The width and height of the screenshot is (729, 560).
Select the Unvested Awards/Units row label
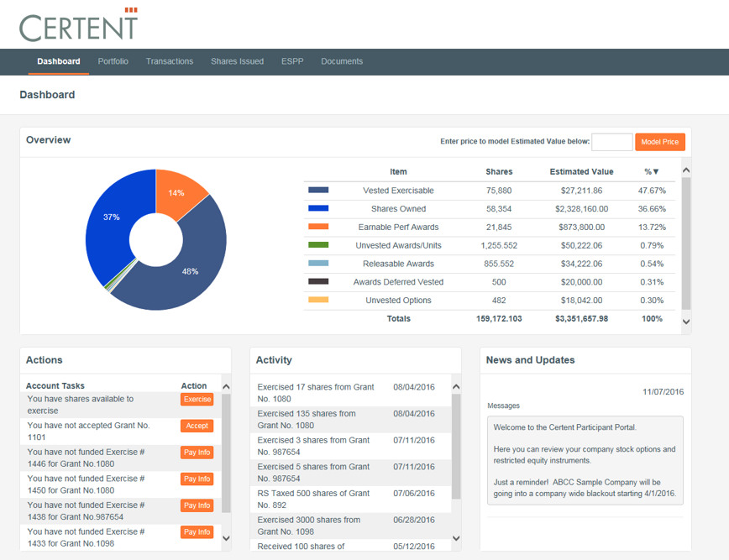[x=398, y=245]
